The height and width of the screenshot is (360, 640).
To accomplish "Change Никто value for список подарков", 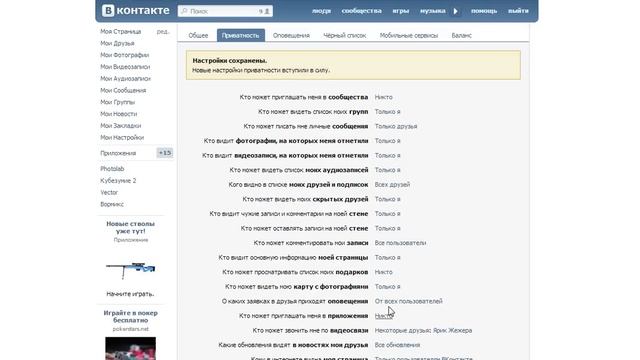I will pyautogui.click(x=383, y=272).
